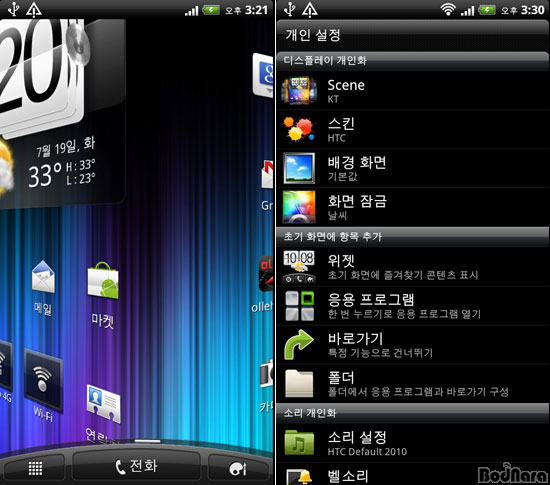Open the personalize palette button
This screenshot has width=550, height=485.
click(239, 468)
